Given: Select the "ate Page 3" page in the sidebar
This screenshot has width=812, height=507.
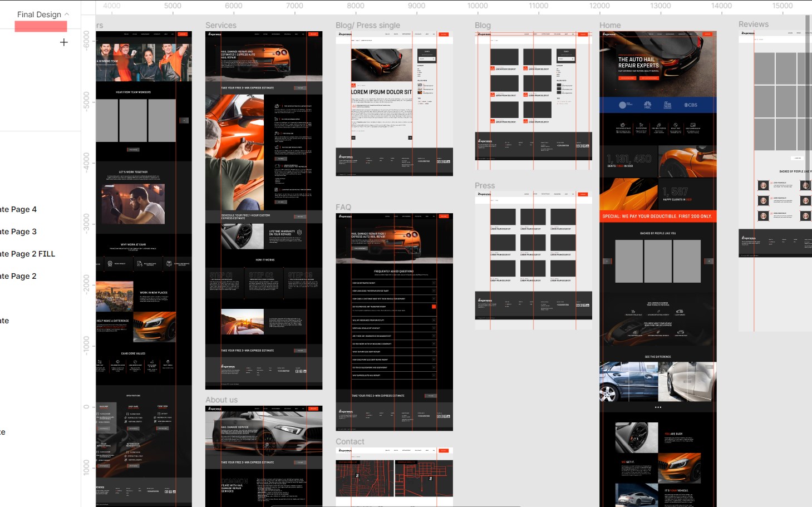Looking at the screenshot, I should tap(17, 232).
